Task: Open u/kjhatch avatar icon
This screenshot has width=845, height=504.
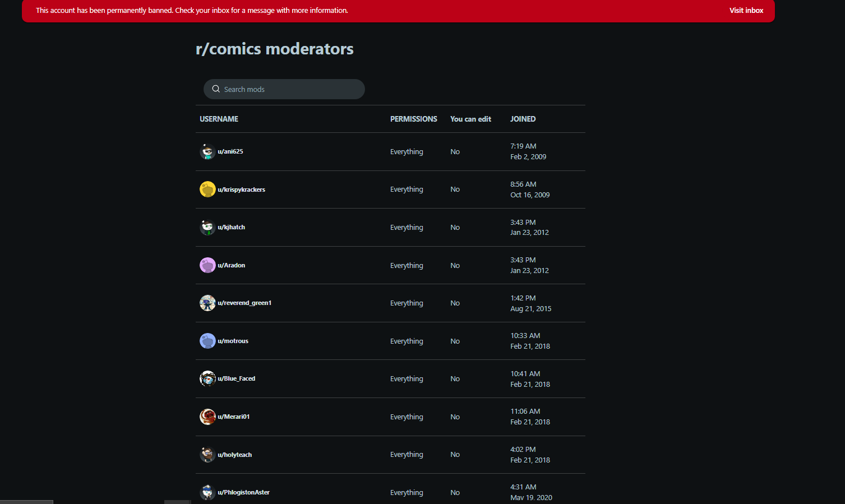Action: [207, 227]
